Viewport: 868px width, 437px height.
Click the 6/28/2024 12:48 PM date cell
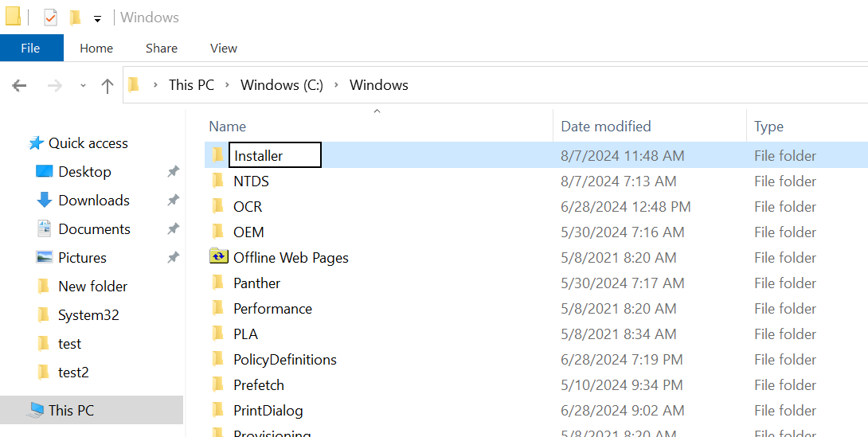pos(626,206)
